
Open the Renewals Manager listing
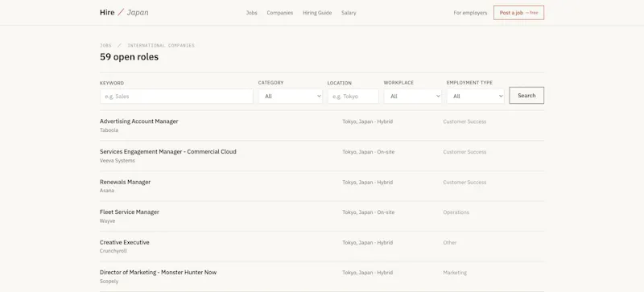point(126,182)
